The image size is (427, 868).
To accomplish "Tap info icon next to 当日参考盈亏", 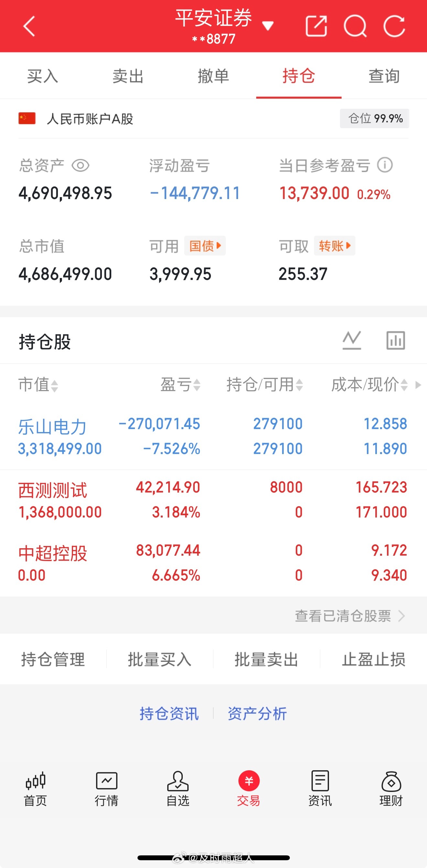I will [x=385, y=165].
